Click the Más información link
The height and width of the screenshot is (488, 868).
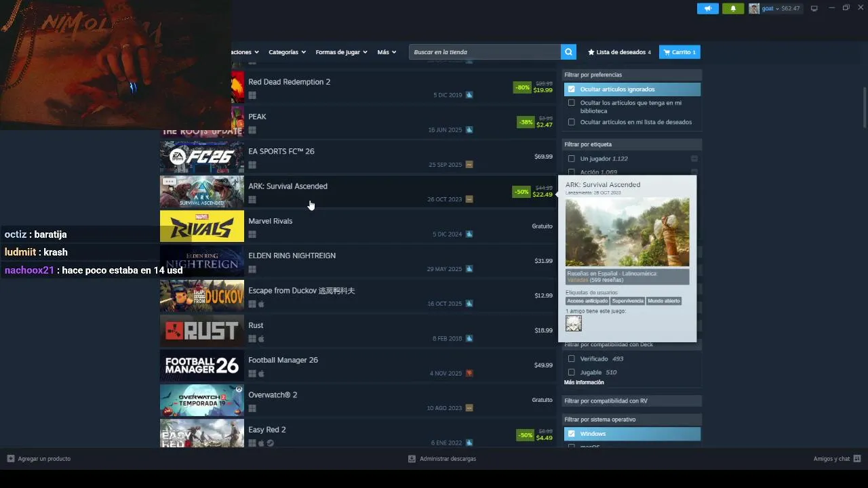point(584,383)
